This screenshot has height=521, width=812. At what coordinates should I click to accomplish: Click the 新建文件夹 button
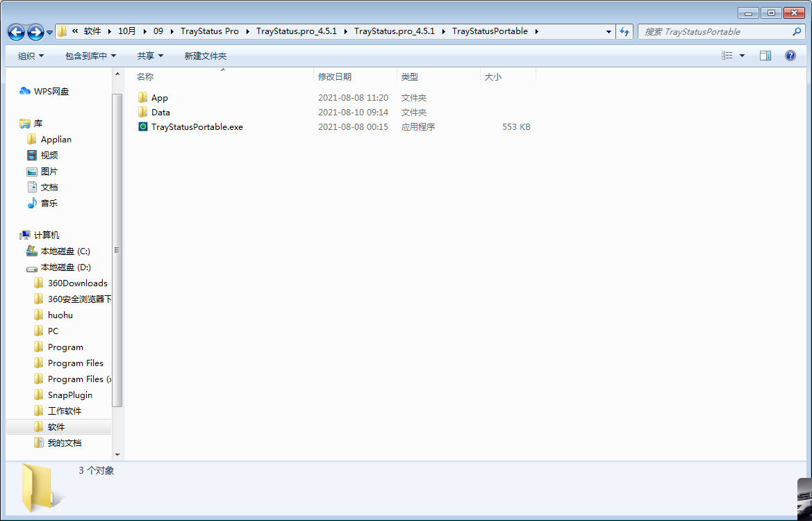(x=205, y=56)
